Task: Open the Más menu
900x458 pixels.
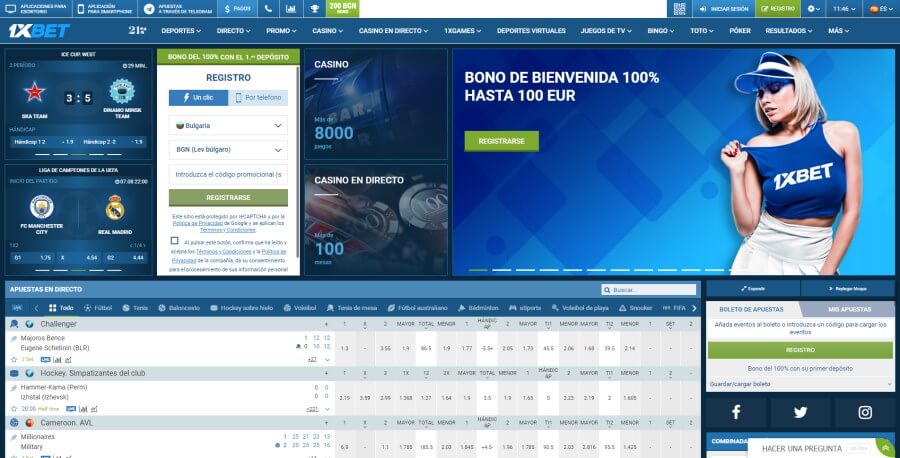Action: pyautogui.click(x=839, y=31)
